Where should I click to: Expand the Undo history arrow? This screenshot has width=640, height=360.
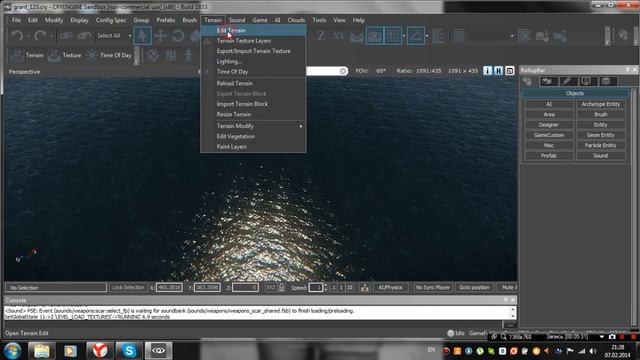[28, 36]
